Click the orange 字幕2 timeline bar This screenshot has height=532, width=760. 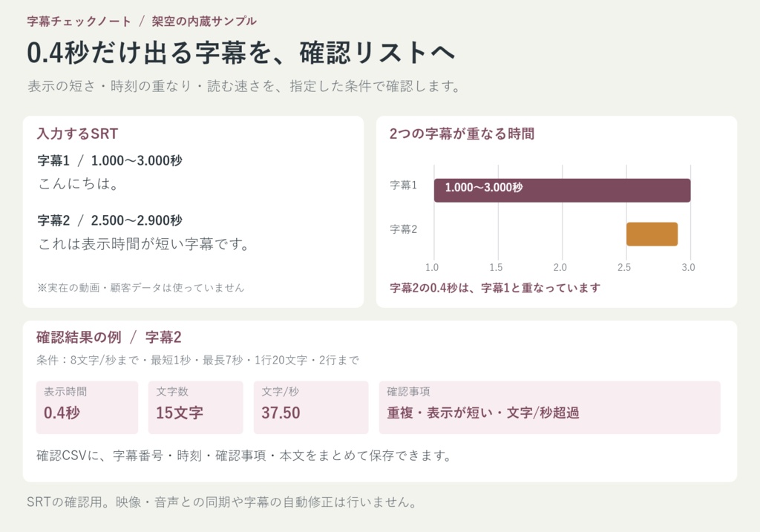point(652,234)
